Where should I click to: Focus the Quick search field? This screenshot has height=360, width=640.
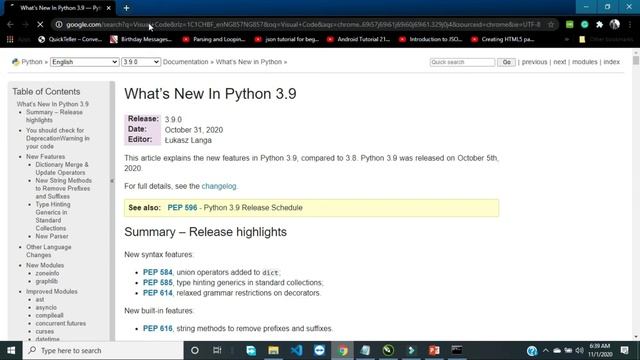(x=462, y=62)
